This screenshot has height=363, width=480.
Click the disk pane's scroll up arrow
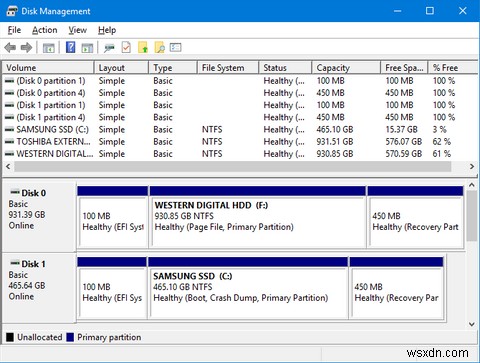[x=472, y=185]
